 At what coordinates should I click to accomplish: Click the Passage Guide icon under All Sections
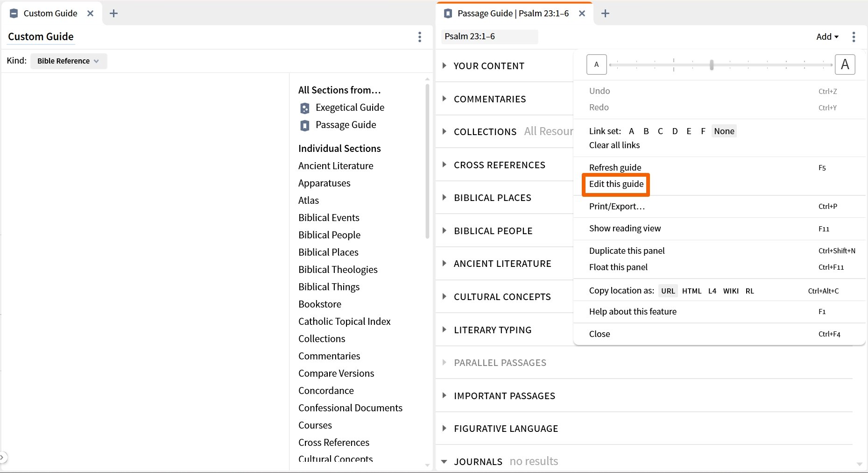(x=305, y=125)
